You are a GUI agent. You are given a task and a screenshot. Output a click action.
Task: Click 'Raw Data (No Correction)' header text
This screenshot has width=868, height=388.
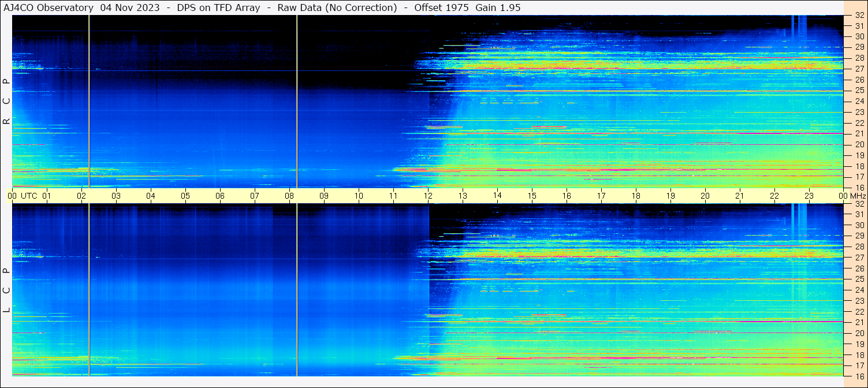coord(337,8)
